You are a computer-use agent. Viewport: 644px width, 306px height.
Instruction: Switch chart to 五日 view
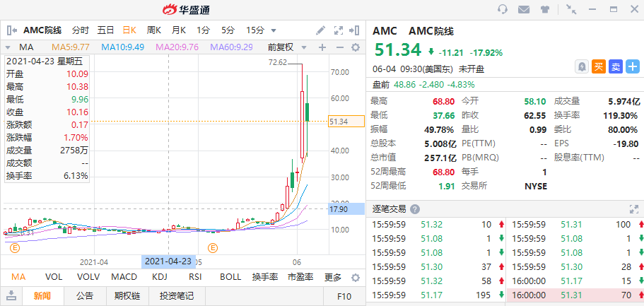pyautogui.click(x=105, y=30)
